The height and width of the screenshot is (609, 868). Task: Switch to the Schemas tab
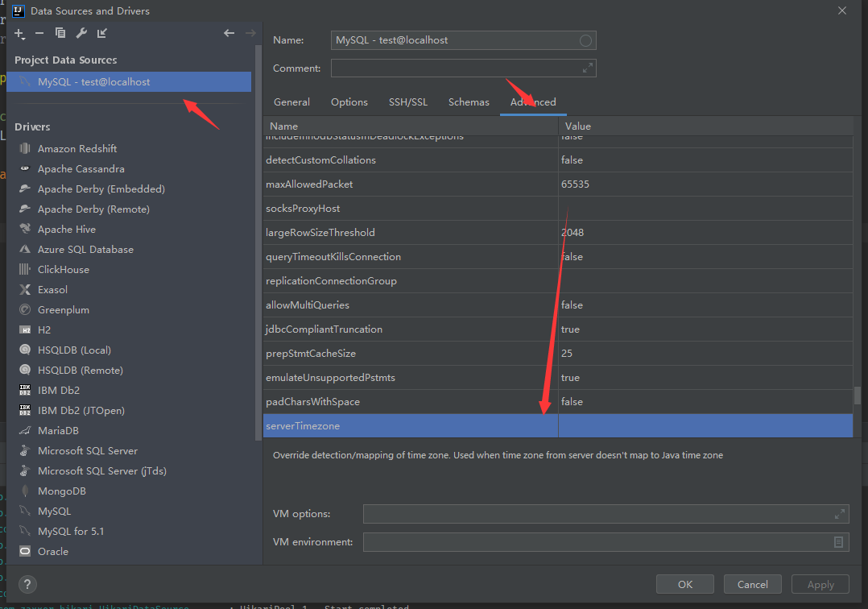pyautogui.click(x=469, y=102)
